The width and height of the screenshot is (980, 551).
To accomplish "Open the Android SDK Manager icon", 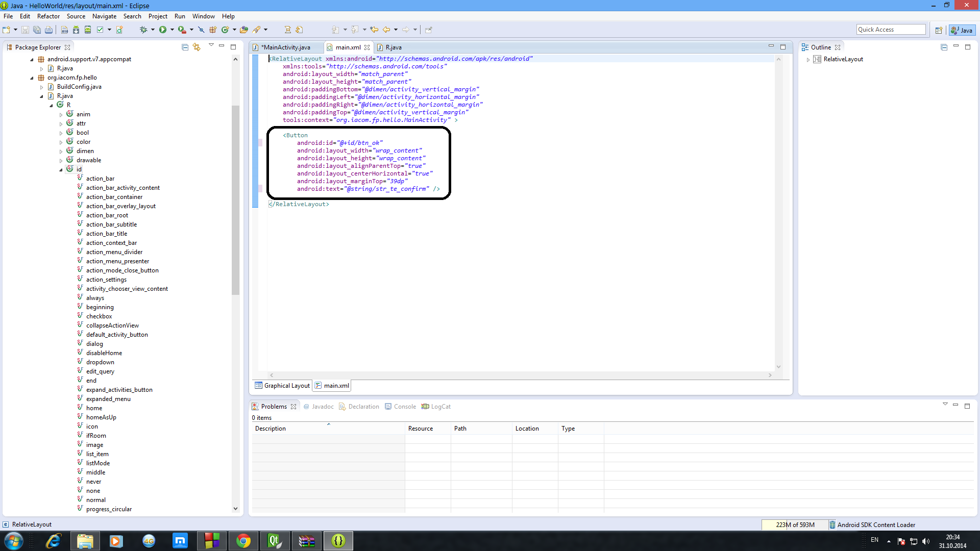I will coord(76,30).
